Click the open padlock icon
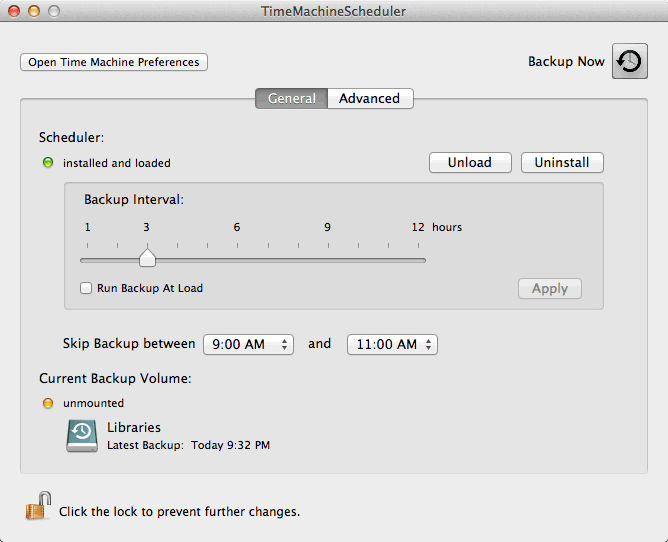668x542 pixels. [38, 506]
